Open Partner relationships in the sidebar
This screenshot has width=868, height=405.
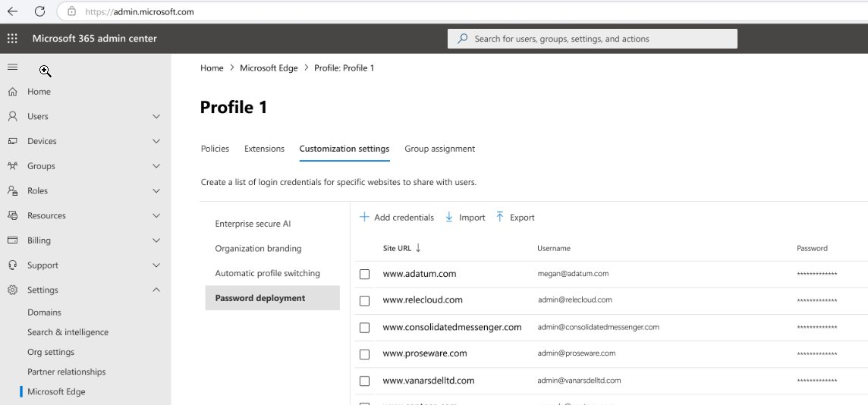(67, 372)
